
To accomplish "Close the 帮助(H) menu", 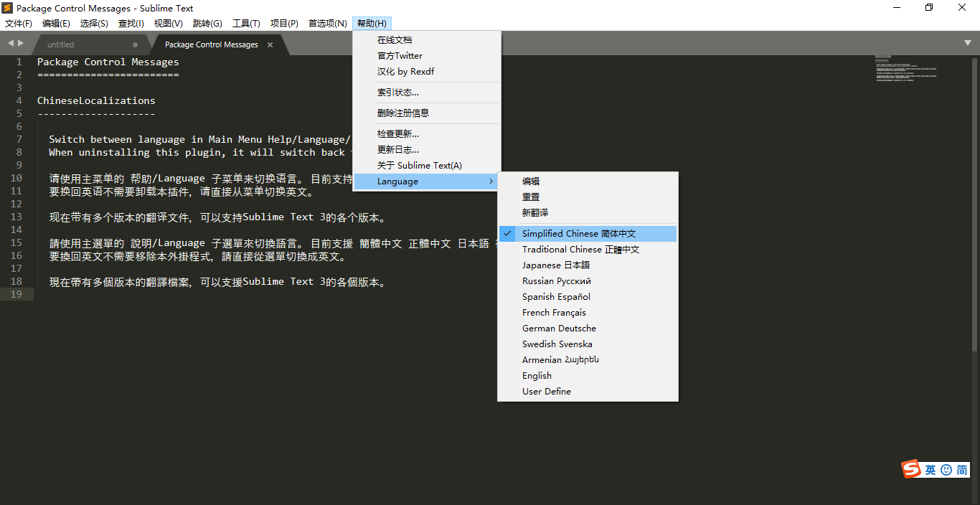I will click(372, 24).
